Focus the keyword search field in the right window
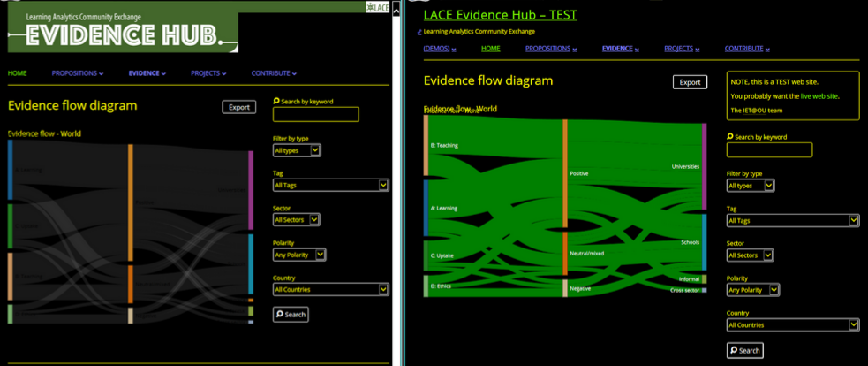The height and width of the screenshot is (366, 868). tap(769, 149)
